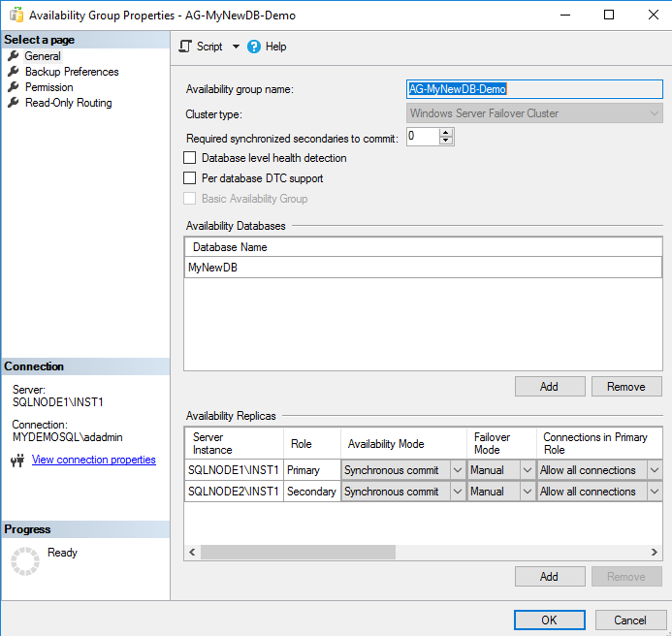The height and width of the screenshot is (636, 672).
Task: Click the Help question mark icon
Action: tap(254, 47)
